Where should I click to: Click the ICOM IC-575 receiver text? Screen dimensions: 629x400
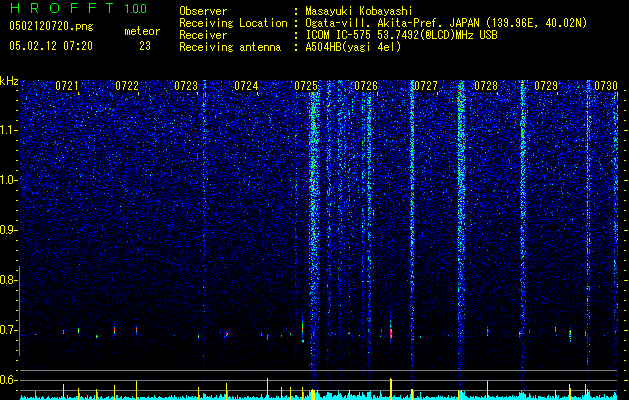404,35
